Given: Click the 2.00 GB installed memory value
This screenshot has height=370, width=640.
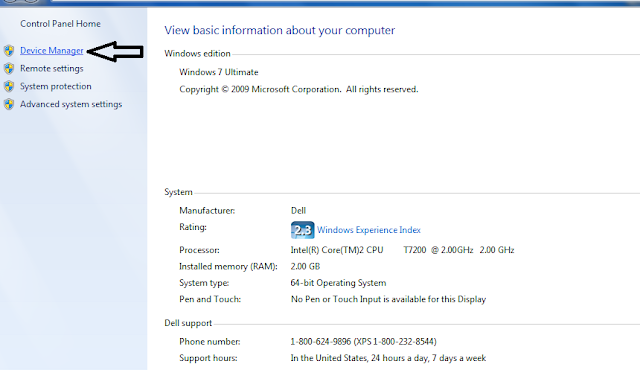Looking at the screenshot, I should 305,266.
